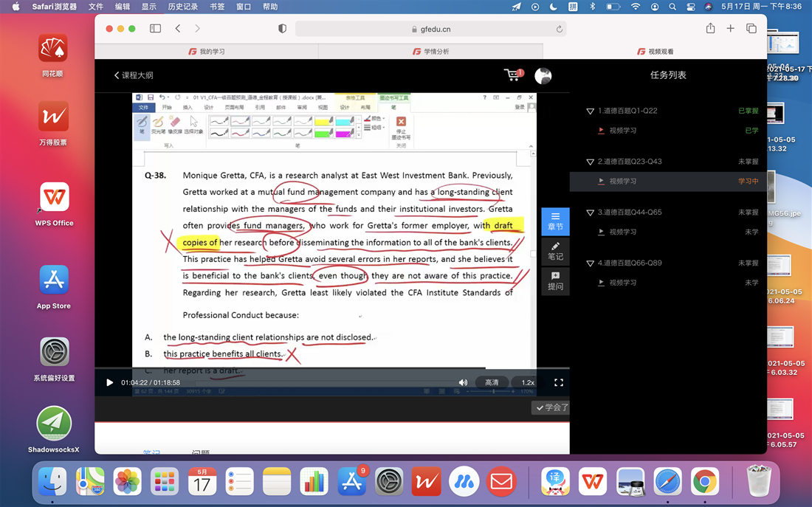Open the Trash in the Dock
812x507 pixels.
(759, 482)
